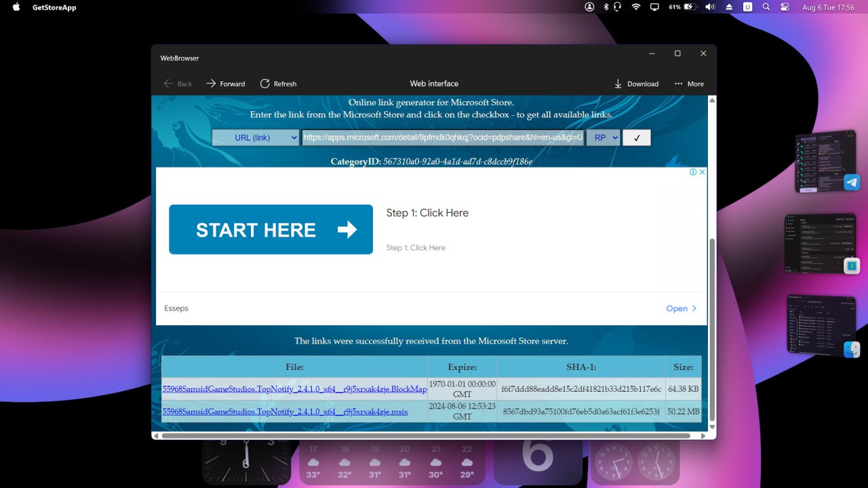Viewport: 868px width, 488px height.
Task: Open the GetStoreApp menu in menu bar
Action: [54, 7]
